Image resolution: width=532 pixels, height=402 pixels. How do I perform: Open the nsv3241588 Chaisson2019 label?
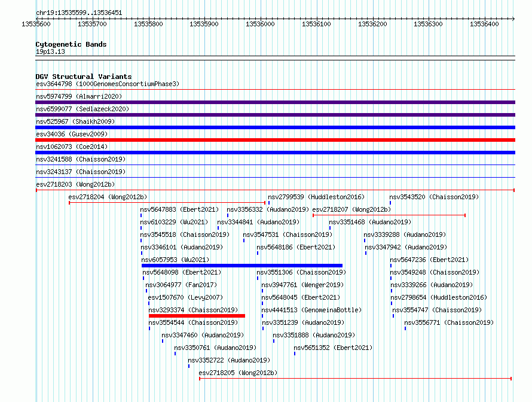click(x=81, y=159)
